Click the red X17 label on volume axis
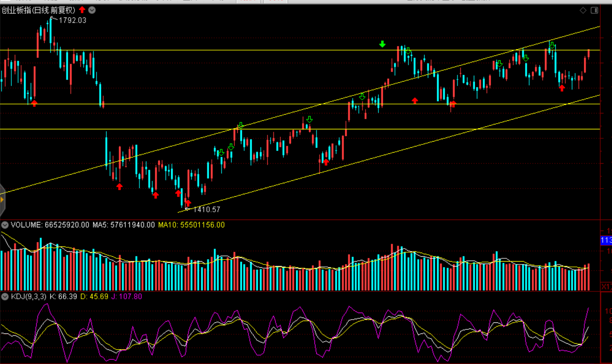 [606, 287]
